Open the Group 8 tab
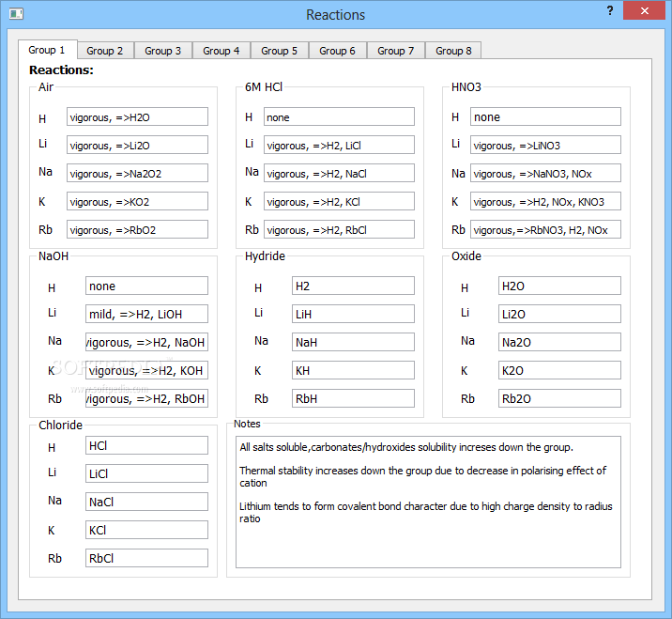 coord(453,51)
